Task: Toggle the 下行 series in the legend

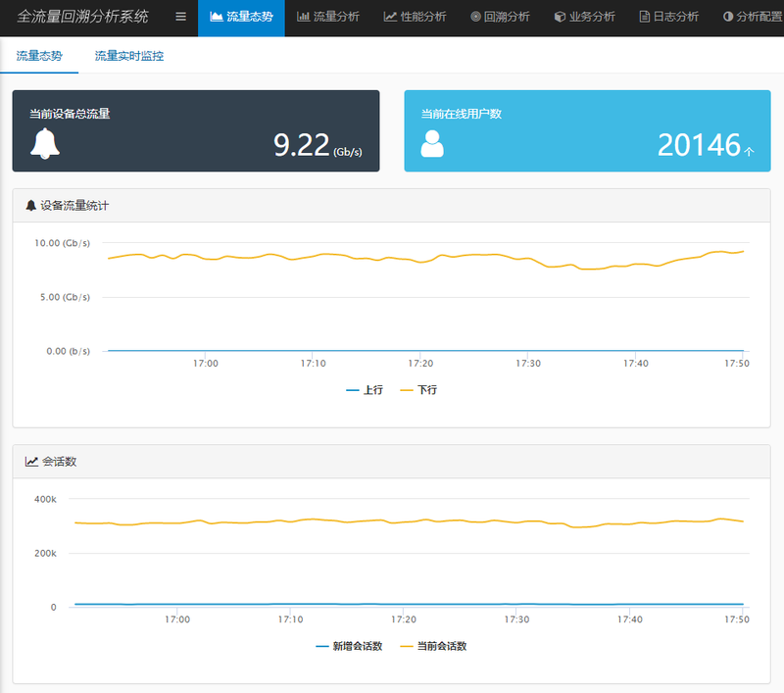Action: (419, 390)
